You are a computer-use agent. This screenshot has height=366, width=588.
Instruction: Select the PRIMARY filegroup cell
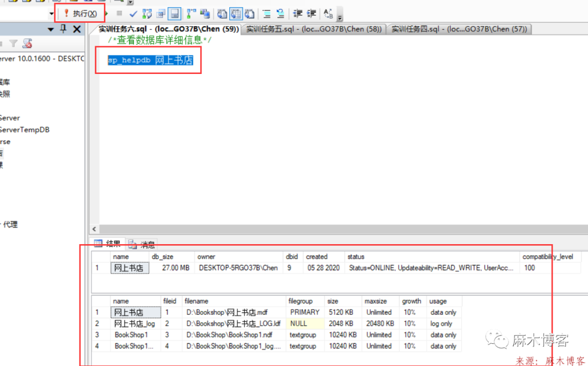coord(305,312)
